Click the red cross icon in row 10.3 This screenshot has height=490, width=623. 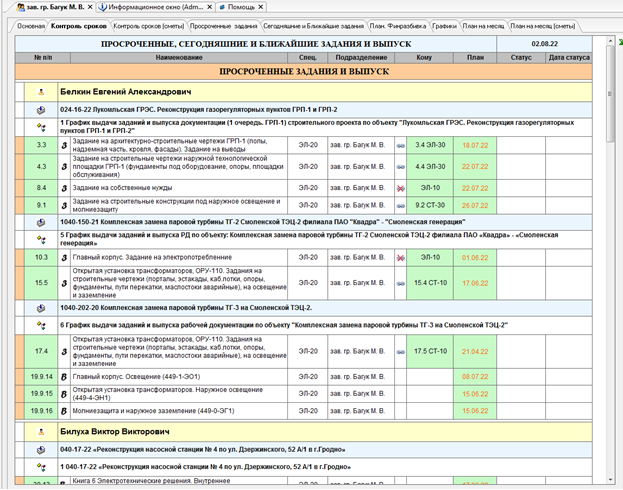coord(400,258)
